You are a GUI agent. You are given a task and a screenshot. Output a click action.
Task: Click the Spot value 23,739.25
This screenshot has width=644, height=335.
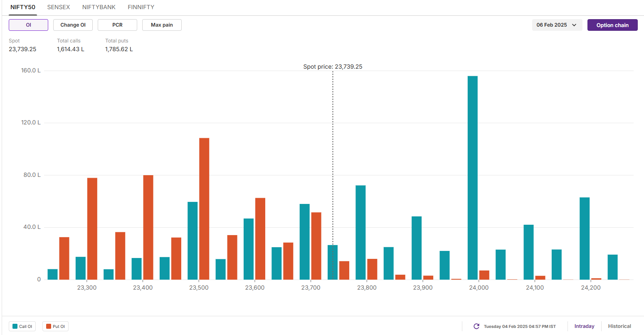coord(22,49)
